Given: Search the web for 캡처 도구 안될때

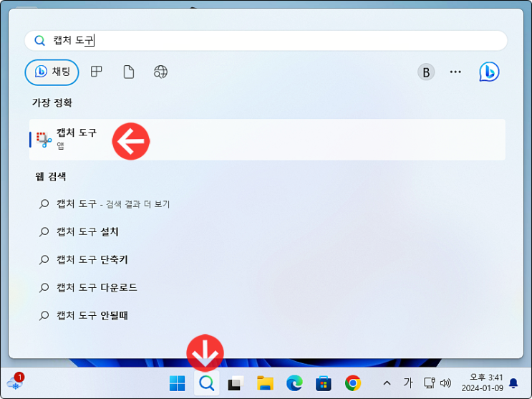Looking at the screenshot, I should click(84, 315).
